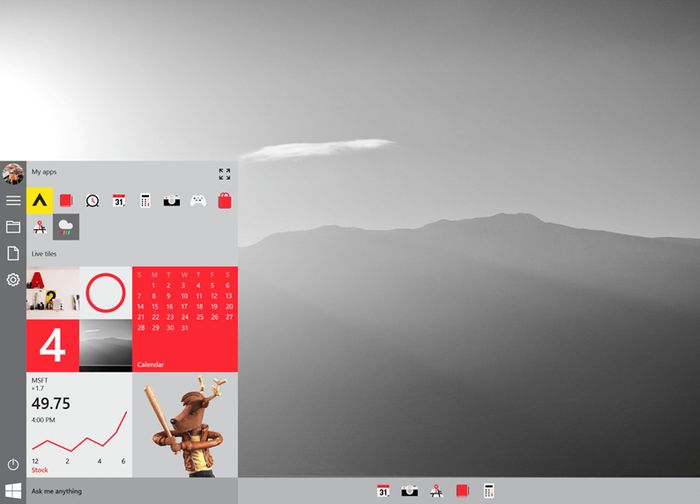Open the yellow arrow app in My apps

pyautogui.click(x=39, y=200)
